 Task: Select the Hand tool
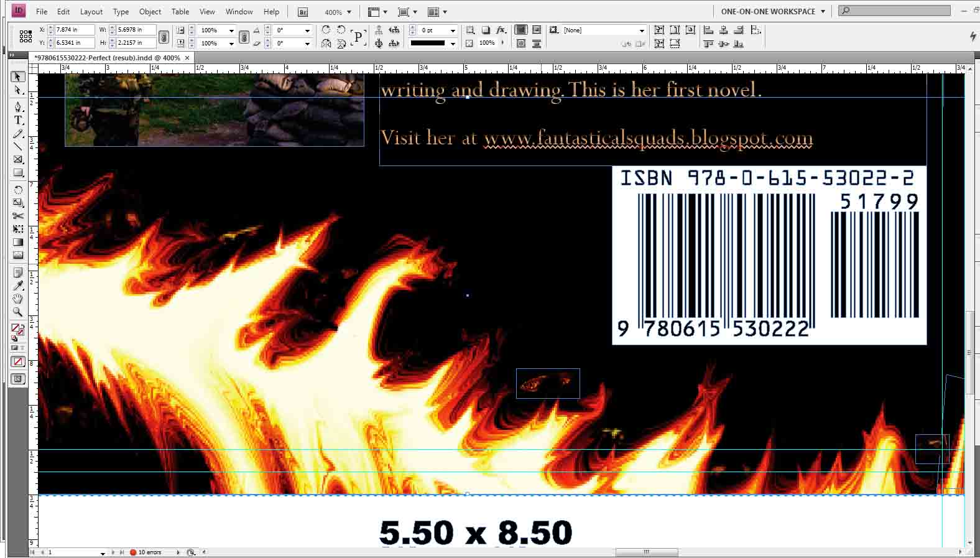[x=18, y=299]
